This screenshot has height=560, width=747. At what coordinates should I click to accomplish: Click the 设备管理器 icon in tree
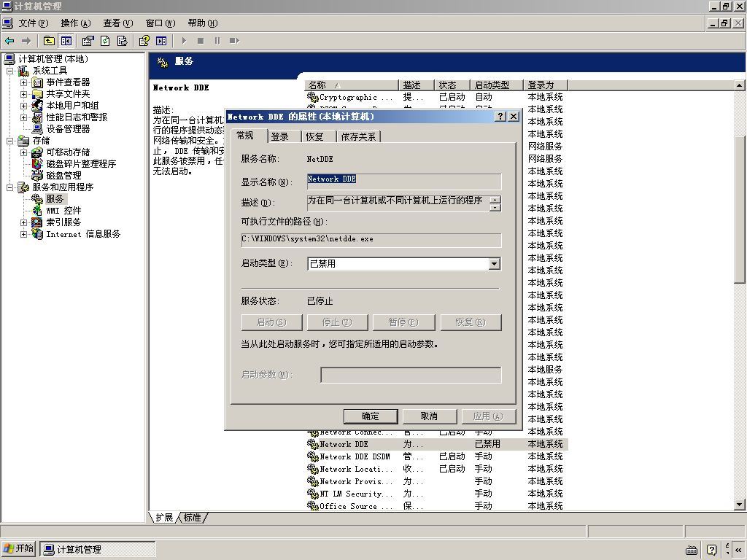pos(38,129)
